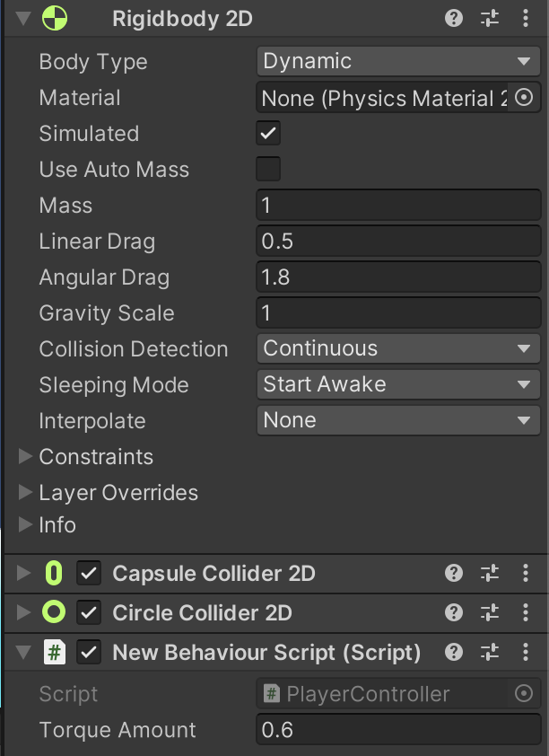
Task: Open Rigidbody 2D help reference icon
Action: (x=455, y=19)
